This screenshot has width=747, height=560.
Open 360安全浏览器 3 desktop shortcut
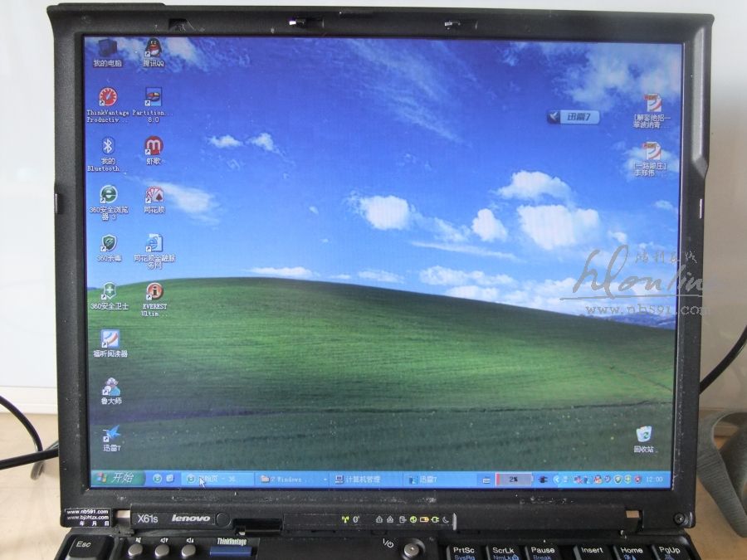click(109, 203)
